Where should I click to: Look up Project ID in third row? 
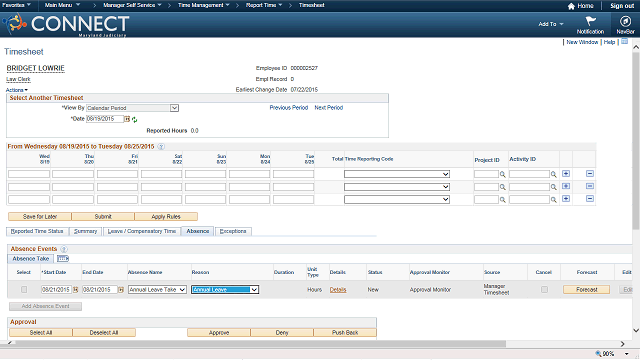pyautogui.click(x=503, y=200)
